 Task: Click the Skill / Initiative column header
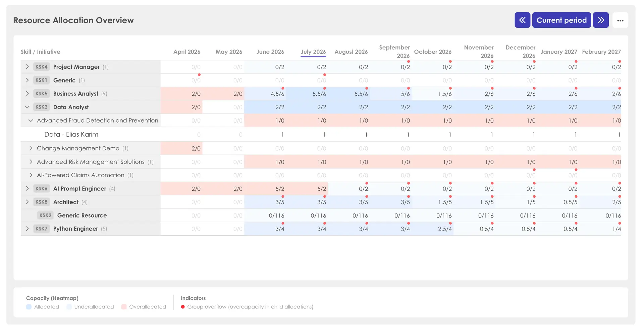coord(40,52)
